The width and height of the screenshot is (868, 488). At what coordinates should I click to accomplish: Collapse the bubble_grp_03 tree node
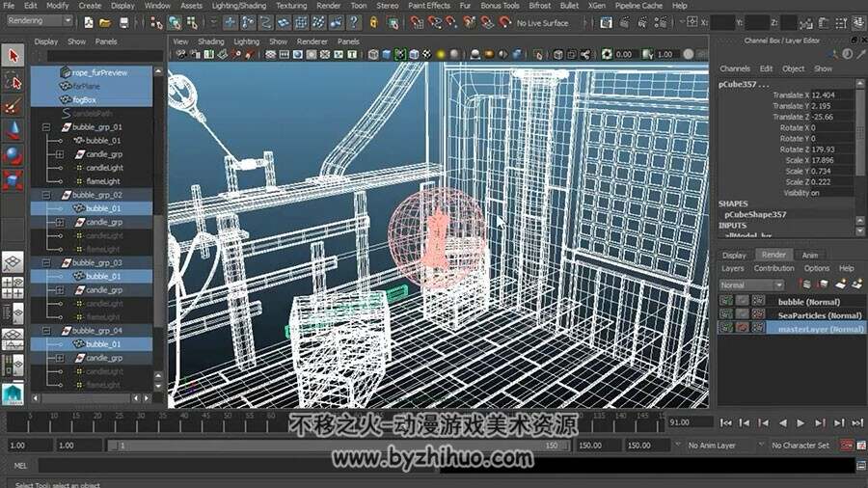[46, 263]
